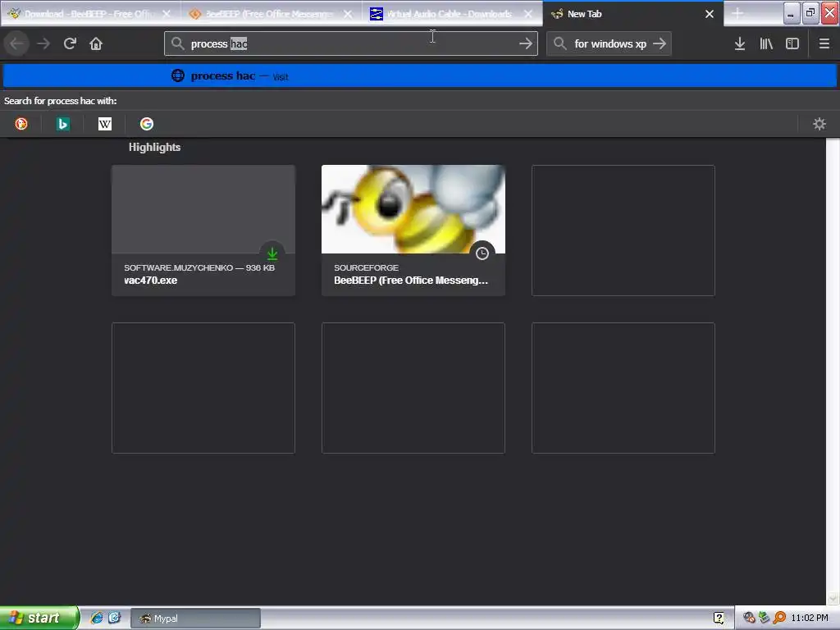The image size is (840, 630).
Task: Go forward with the forward arrow
Action: pyautogui.click(x=43, y=43)
